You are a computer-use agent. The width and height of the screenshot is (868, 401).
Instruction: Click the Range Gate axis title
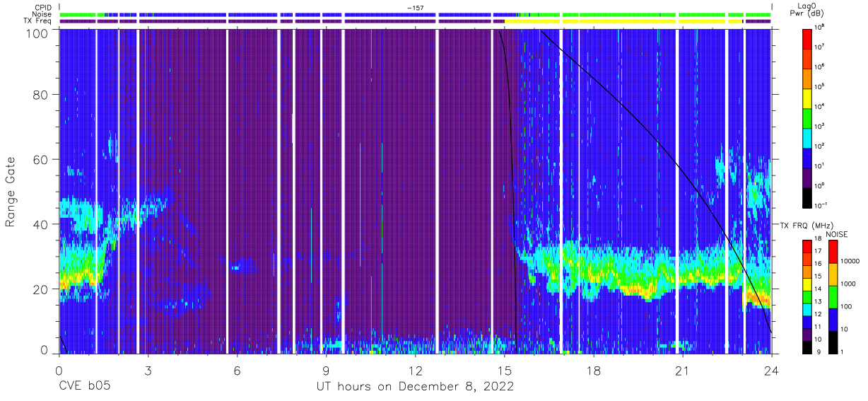(11, 191)
